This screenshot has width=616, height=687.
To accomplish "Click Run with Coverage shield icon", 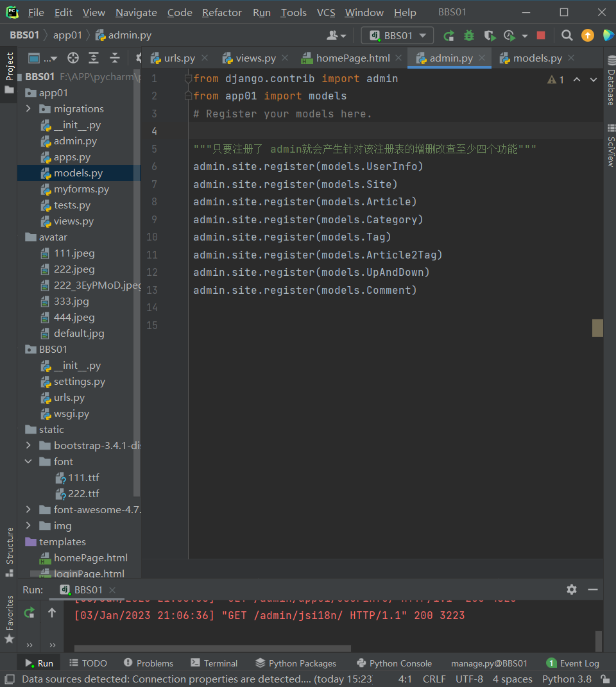I will pyautogui.click(x=490, y=36).
